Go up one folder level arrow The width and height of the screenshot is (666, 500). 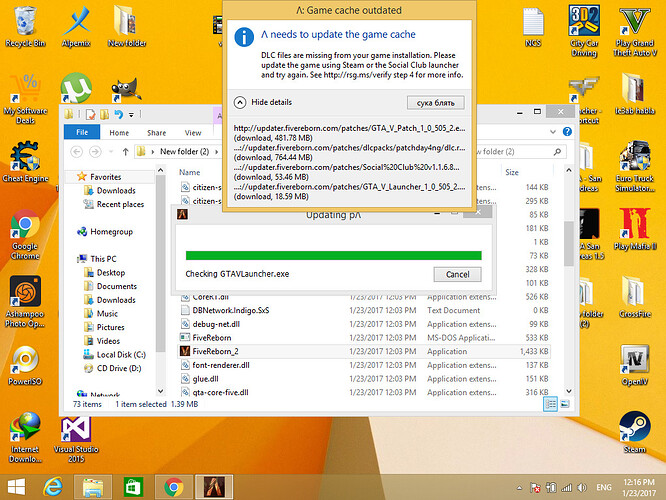[x=125, y=152]
